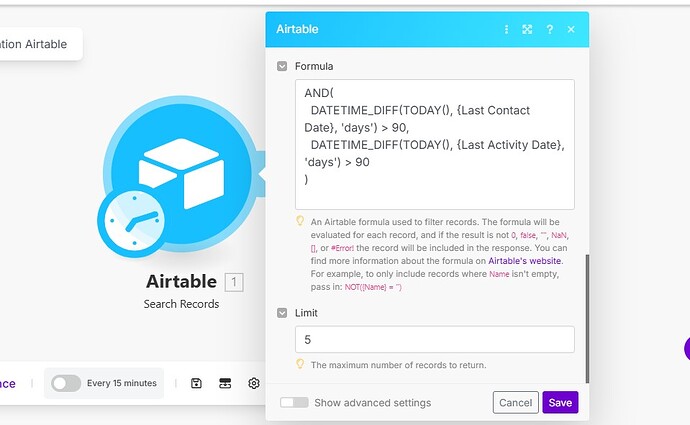Click the lightbulb hint icon under Limit
This screenshot has height=425, width=690.
pyautogui.click(x=300, y=364)
